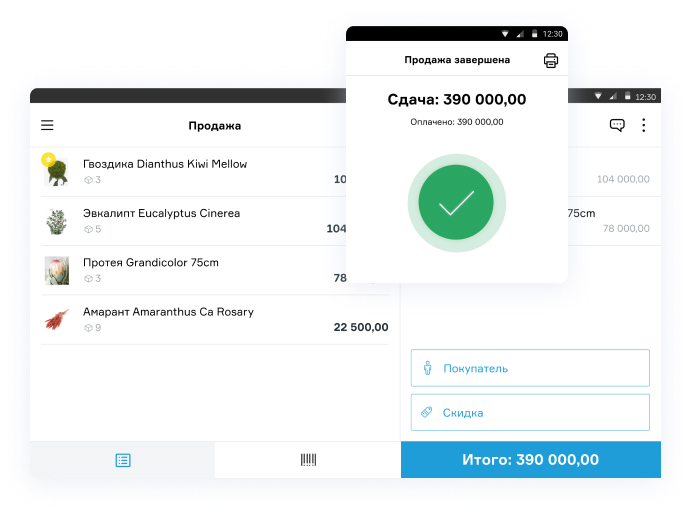Click the Покупатель button
The height and width of the screenshot is (512, 691).
(530, 368)
